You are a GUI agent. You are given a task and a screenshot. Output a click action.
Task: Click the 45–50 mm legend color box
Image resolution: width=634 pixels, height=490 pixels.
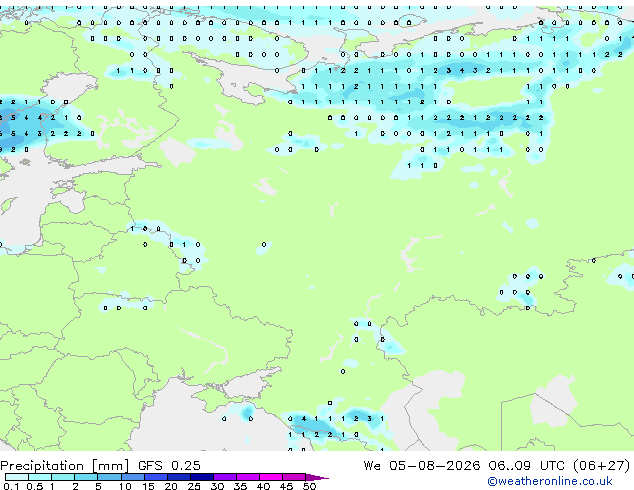click(294, 477)
